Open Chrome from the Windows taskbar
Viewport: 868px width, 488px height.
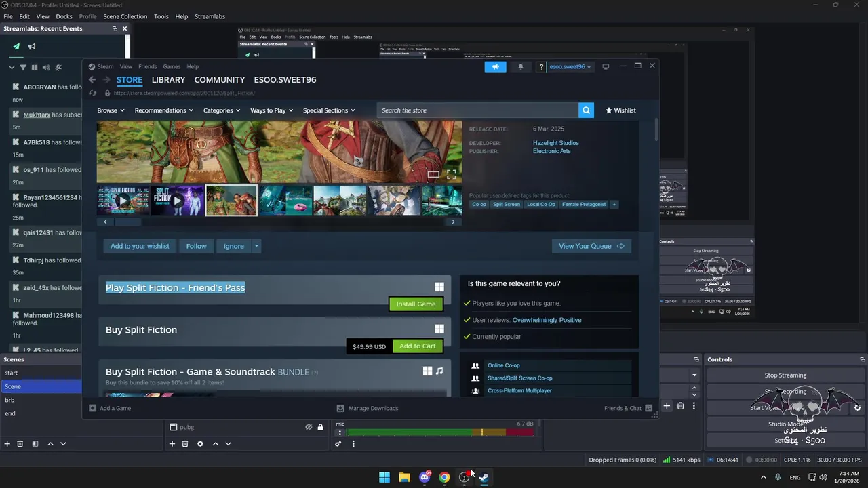coord(444,477)
